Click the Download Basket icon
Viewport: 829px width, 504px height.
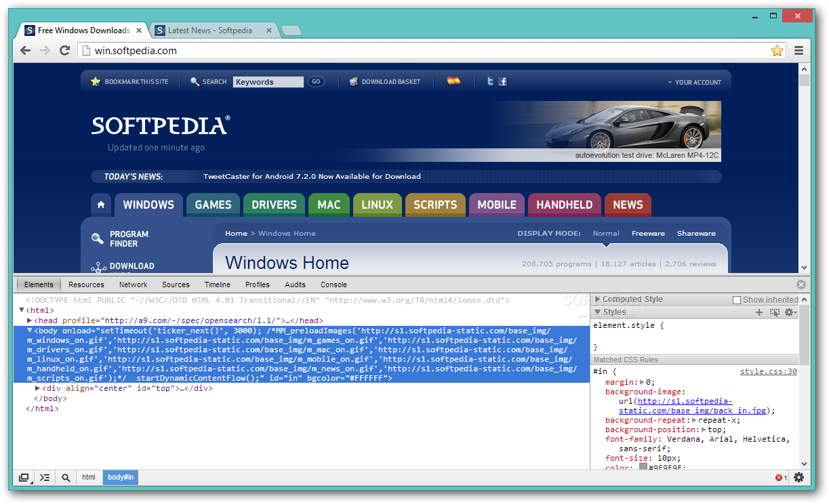pos(354,81)
